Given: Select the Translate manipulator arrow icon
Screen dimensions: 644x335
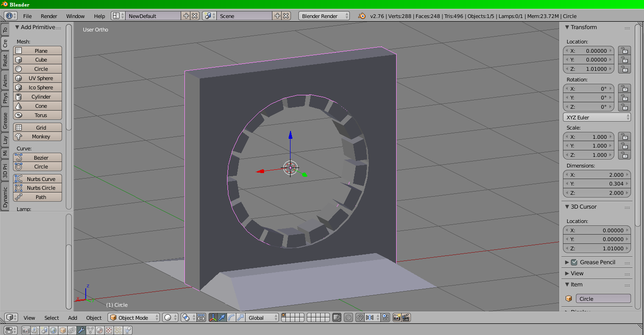Looking at the screenshot, I should pyautogui.click(x=222, y=317).
